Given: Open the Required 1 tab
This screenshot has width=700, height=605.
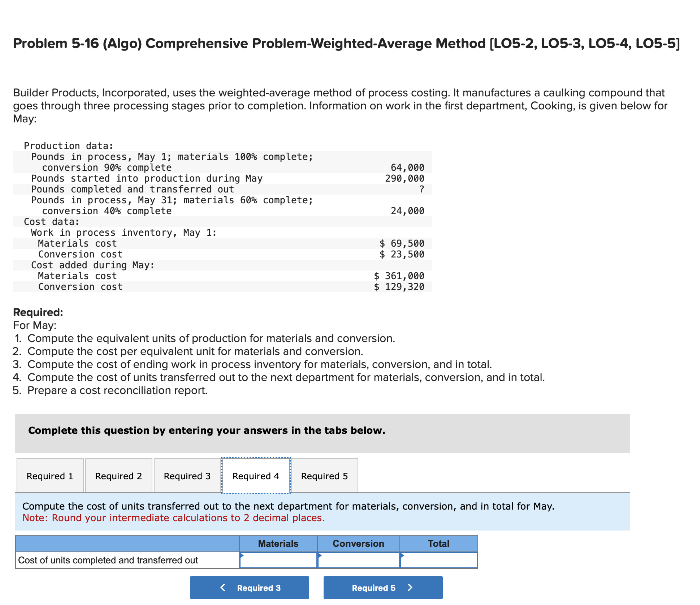Looking at the screenshot, I should pos(50,476).
